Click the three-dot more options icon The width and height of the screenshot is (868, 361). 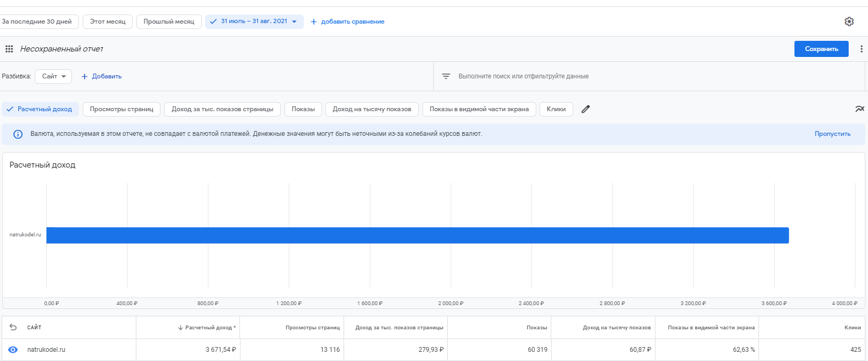(861, 49)
